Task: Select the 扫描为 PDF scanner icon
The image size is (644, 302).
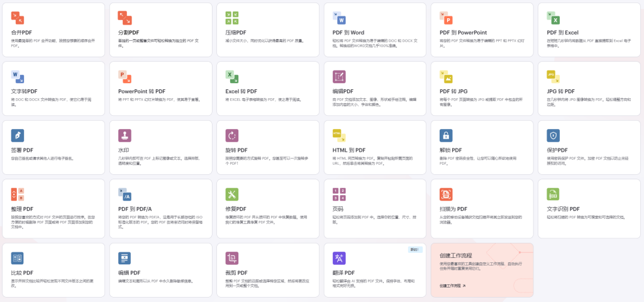Action: [x=446, y=194]
